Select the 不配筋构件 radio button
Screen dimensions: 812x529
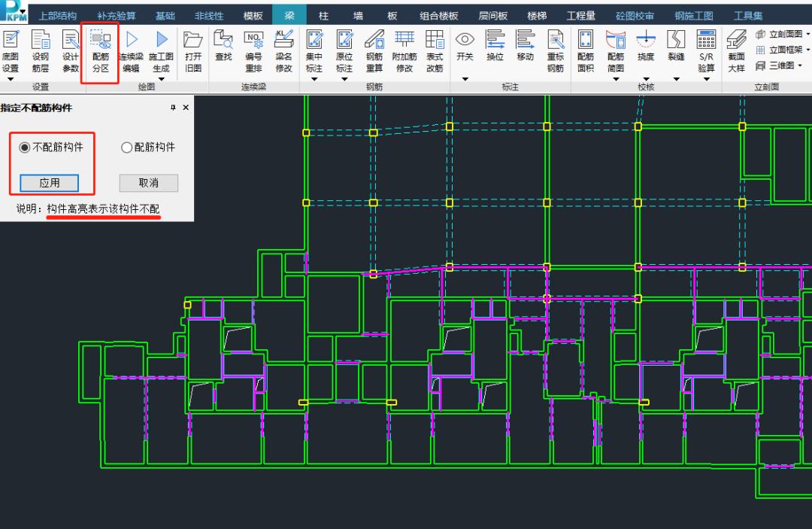25,147
